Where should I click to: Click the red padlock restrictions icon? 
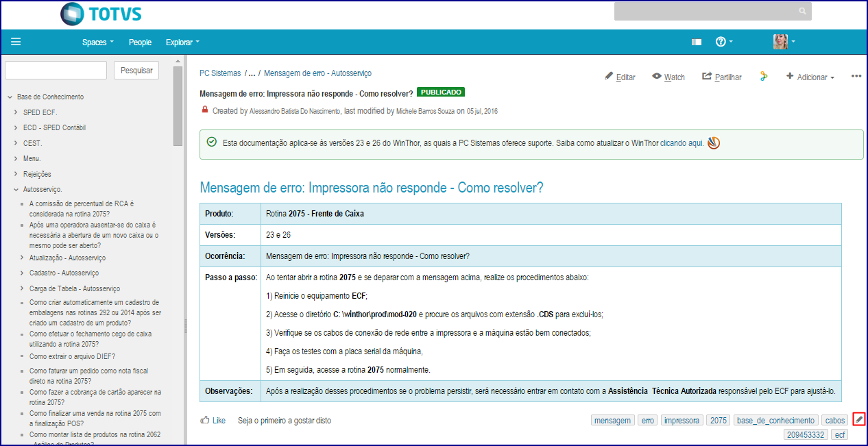pos(205,110)
